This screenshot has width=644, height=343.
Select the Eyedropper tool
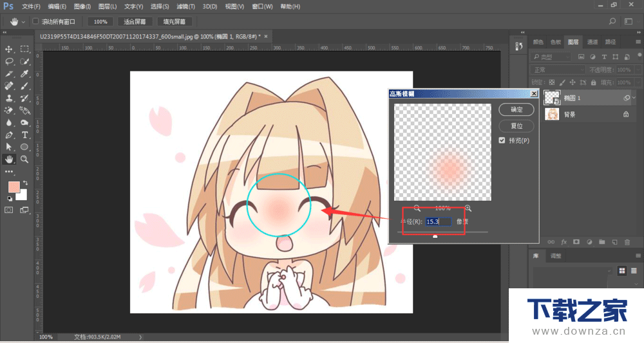tap(24, 74)
